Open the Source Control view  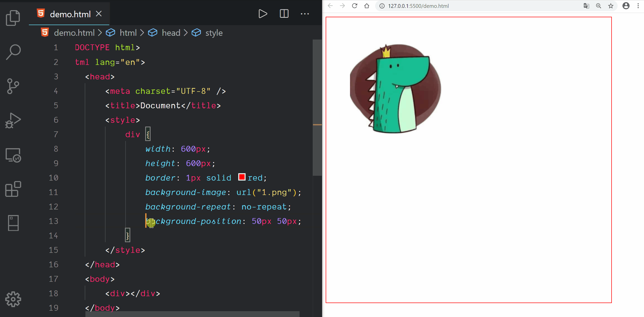13,86
